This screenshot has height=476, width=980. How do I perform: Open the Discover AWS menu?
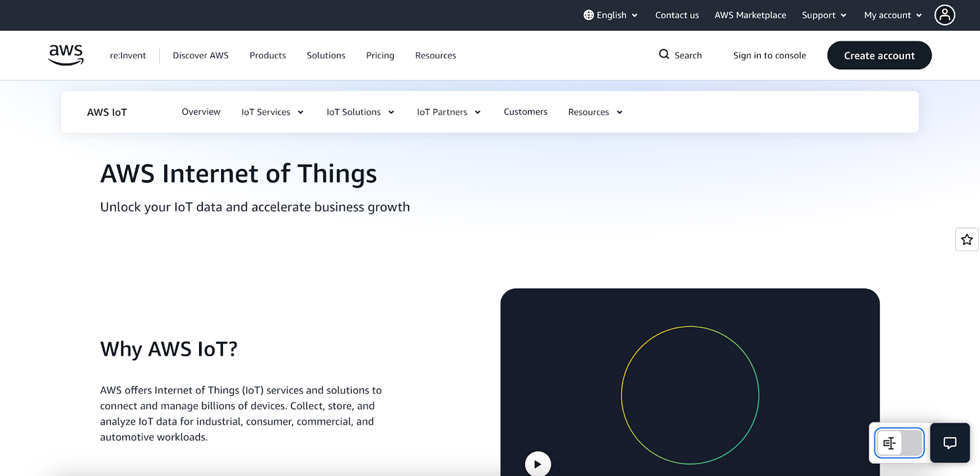point(201,55)
